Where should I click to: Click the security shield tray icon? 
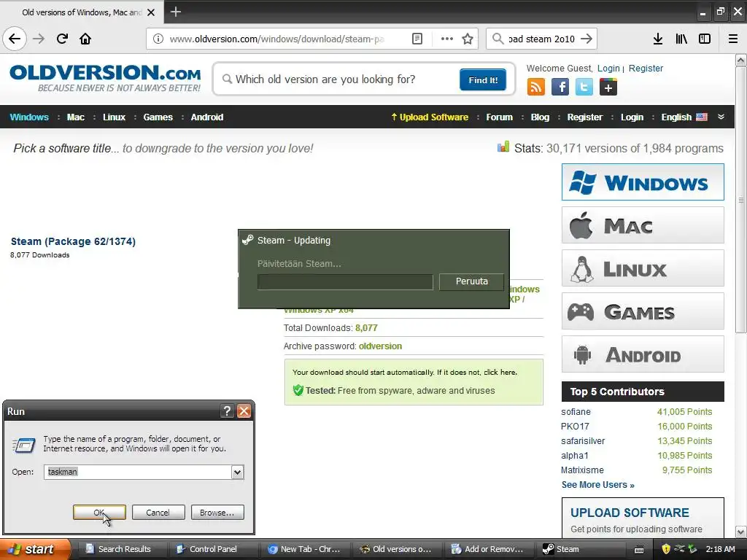coord(666,549)
